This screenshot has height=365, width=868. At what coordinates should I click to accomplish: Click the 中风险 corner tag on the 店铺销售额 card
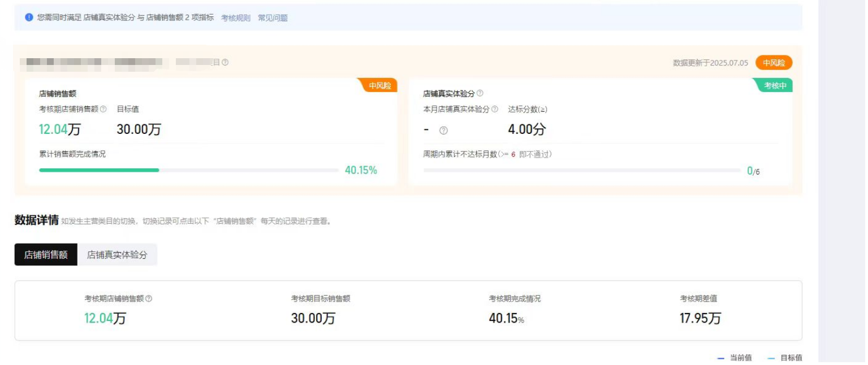[379, 85]
